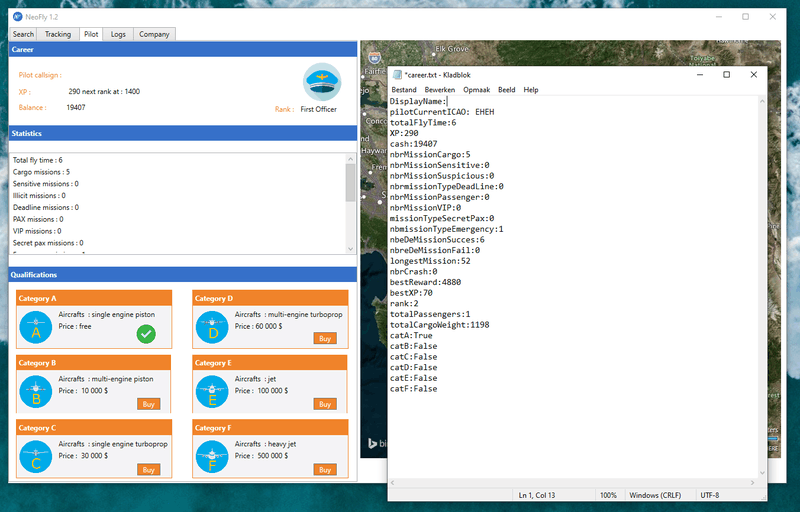Open the Tracking tab
Image resolution: width=800 pixels, height=512 pixels.
[58, 34]
